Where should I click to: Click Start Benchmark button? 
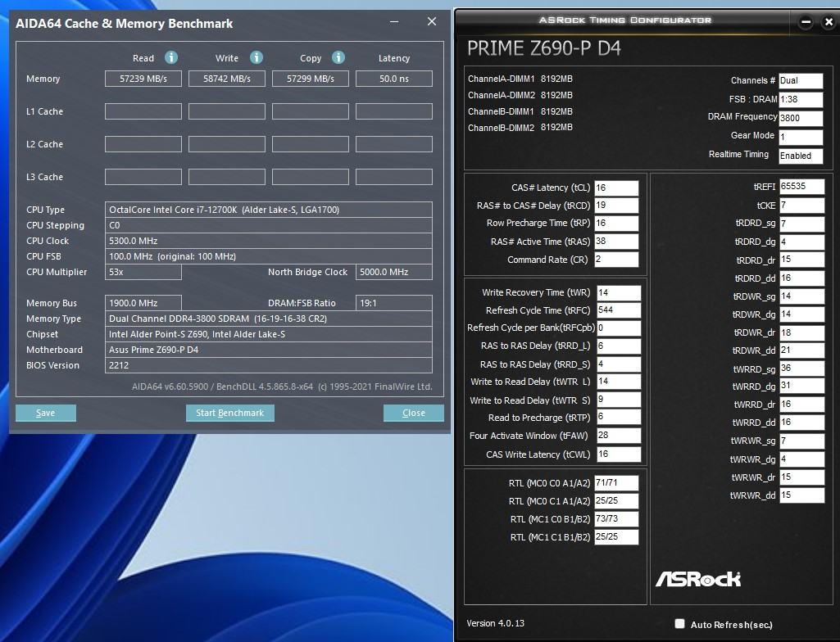229,413
